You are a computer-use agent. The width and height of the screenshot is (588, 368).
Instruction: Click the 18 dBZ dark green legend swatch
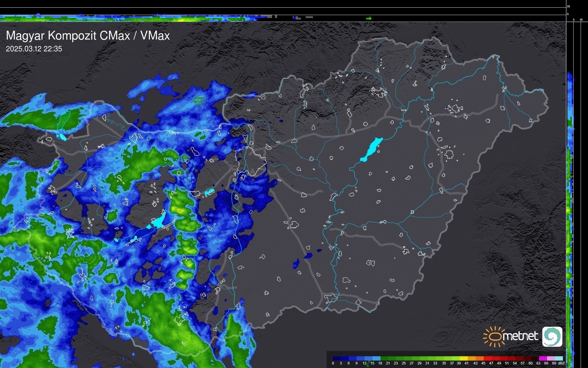(384, 358)
